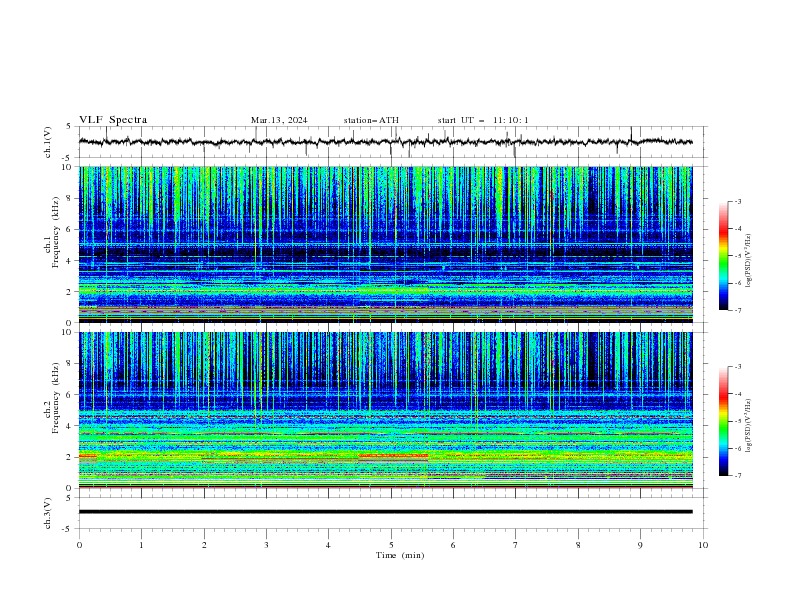
Task: Click the "-7" tick on ch.2 colorbar
Action: 738,475
